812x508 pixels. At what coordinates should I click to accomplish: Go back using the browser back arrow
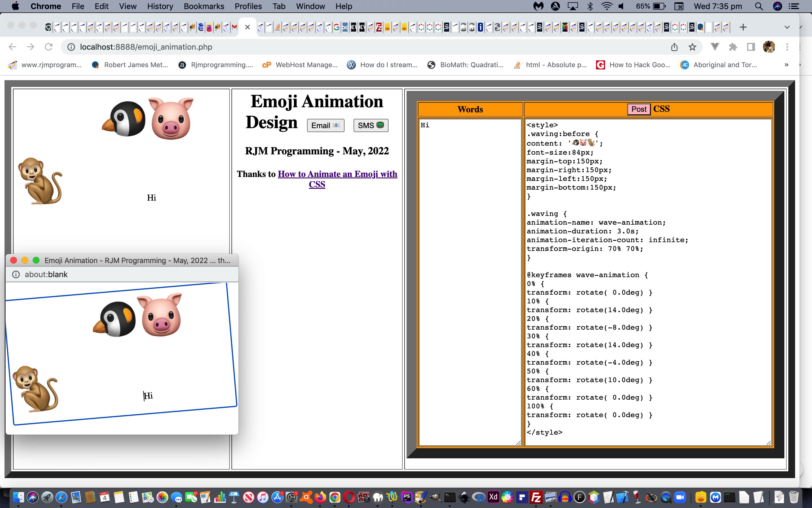coord(12,47)
